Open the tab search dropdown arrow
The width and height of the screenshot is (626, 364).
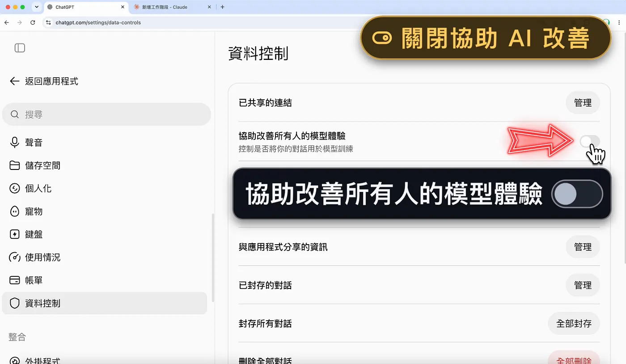pos(37,7)
